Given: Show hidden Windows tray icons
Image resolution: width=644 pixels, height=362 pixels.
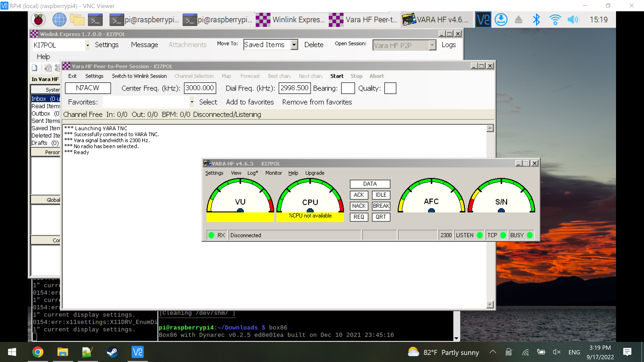Looking at the screenshot, I should coord(493,352).
